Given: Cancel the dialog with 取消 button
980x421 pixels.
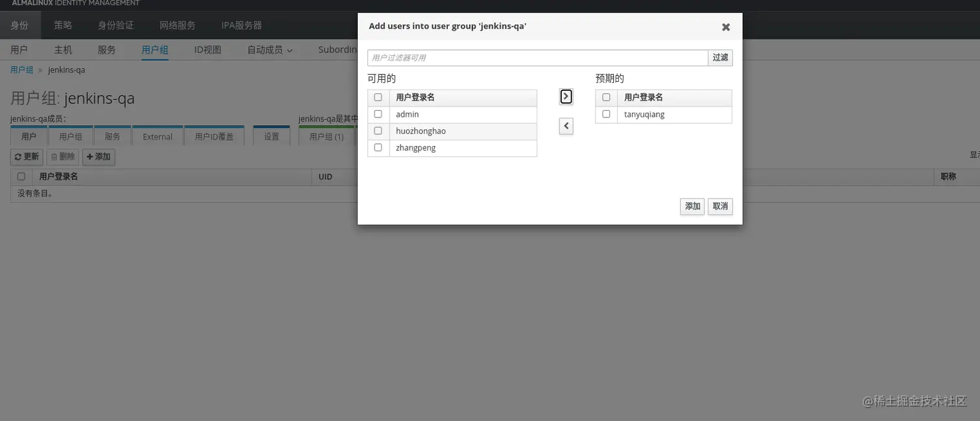Looking at the screenshot, I should 720,206.
